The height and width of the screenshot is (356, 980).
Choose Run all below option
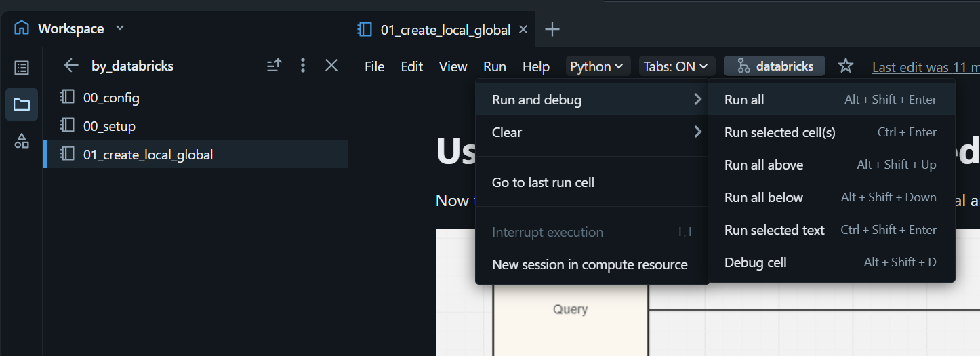(764, 197)
